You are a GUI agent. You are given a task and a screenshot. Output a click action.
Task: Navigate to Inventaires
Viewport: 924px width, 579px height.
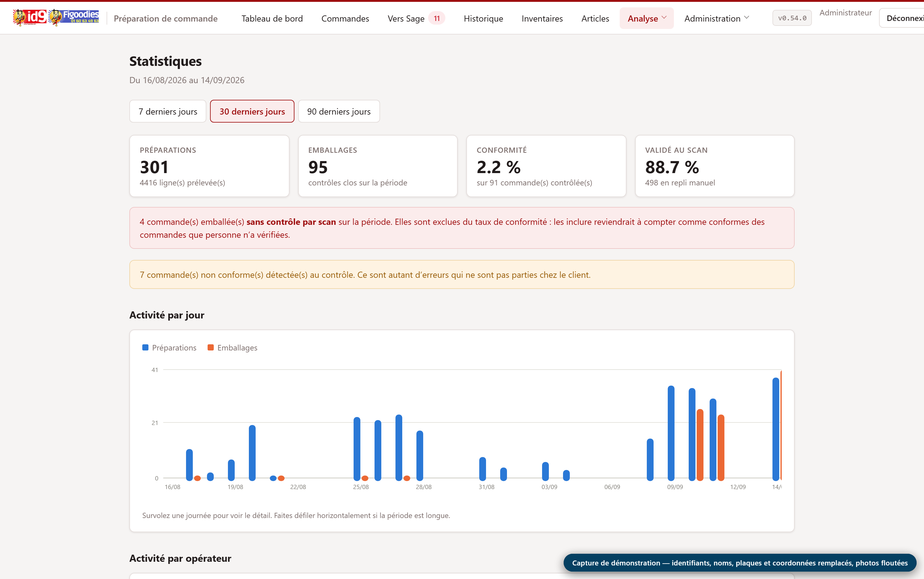[x=542, y=18]
